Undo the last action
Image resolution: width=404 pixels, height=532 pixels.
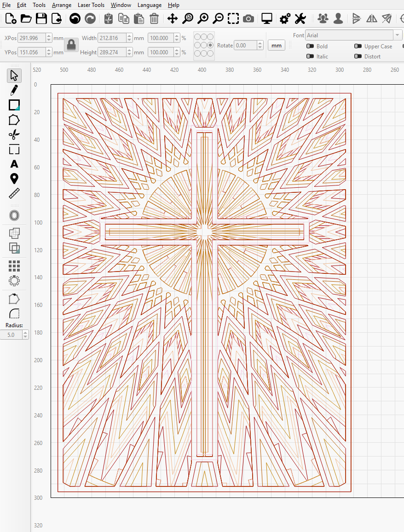[75, 18]
